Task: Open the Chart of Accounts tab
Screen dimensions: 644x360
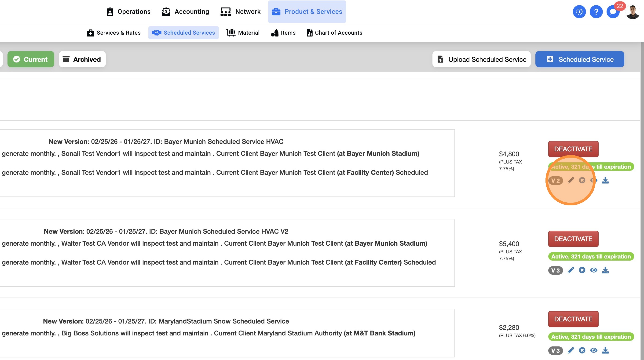Action: [x=334, y=33]
